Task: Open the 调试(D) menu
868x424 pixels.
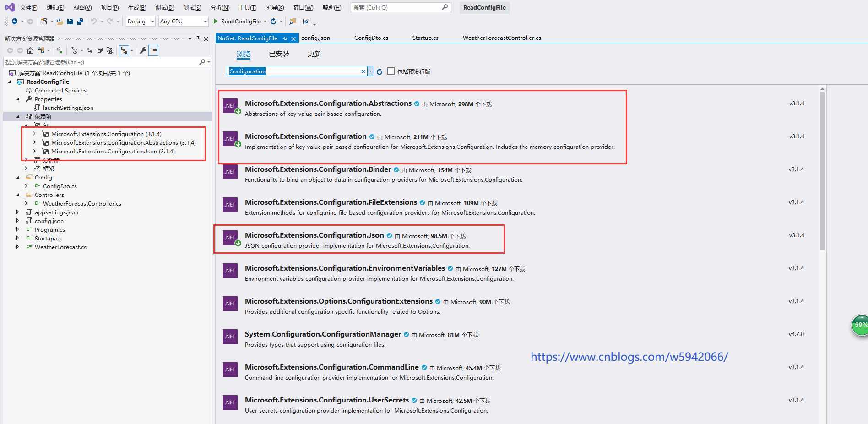Action: click(165, 7)
